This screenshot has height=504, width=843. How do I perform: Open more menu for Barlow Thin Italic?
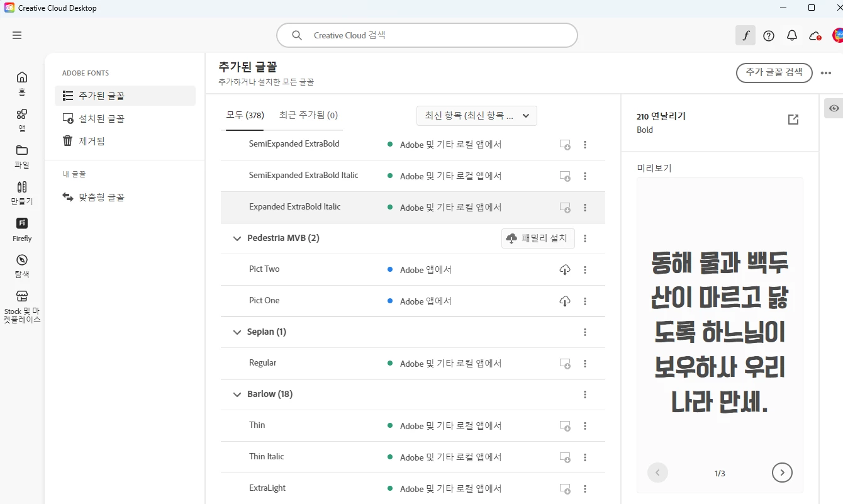585,457
